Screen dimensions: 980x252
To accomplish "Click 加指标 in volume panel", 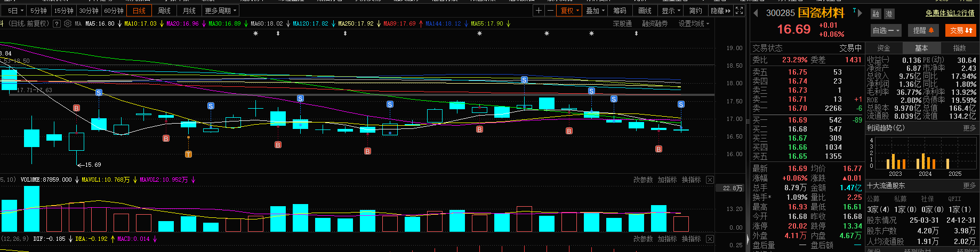I will coord(667,180).
